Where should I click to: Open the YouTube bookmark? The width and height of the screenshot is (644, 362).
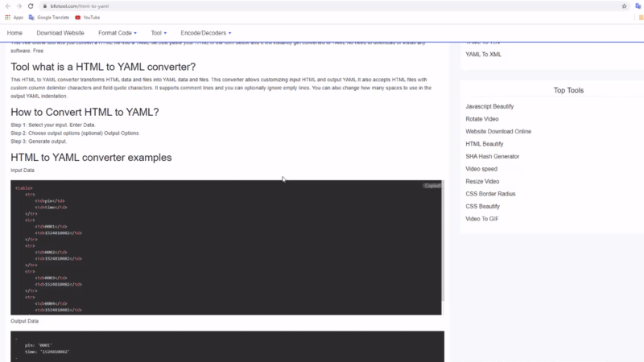pyautogui.click(x=89, y=17)
